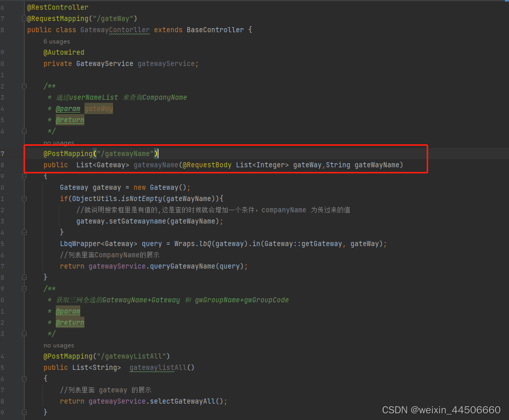Collapse gatewaylistAll method body at its opening brace
Image resolution: width=509 pixels, height=420 pixels.
[x=24, y=379]
